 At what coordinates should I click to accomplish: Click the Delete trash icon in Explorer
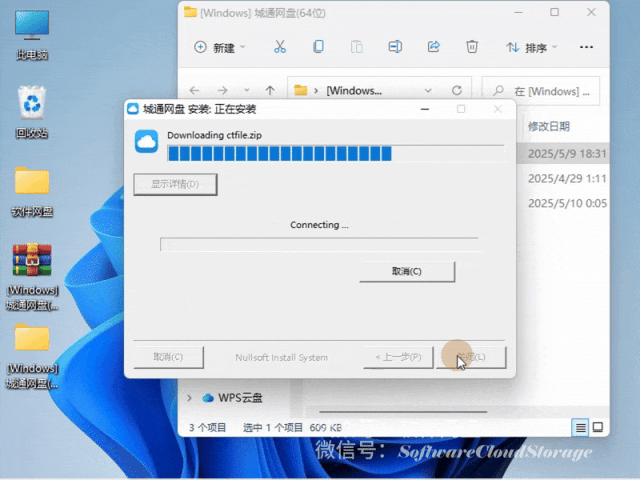(x=472, y=47)
